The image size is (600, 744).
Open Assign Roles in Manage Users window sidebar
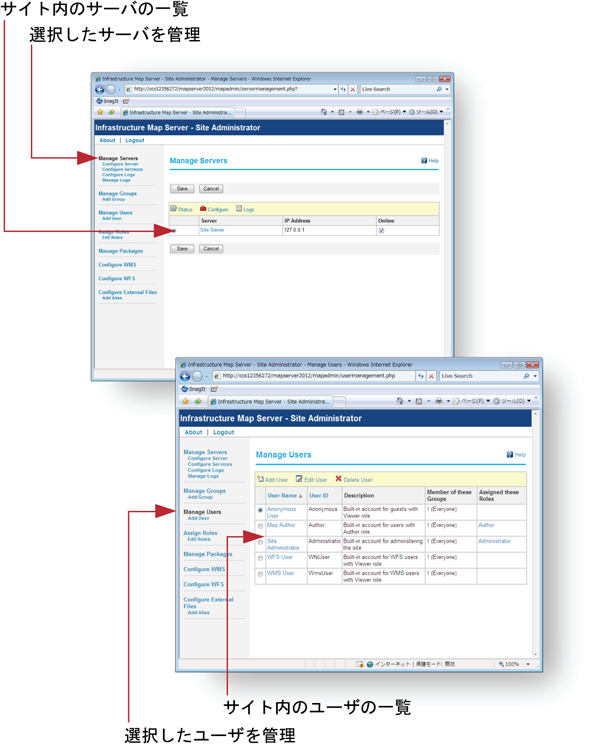[200, 533]
